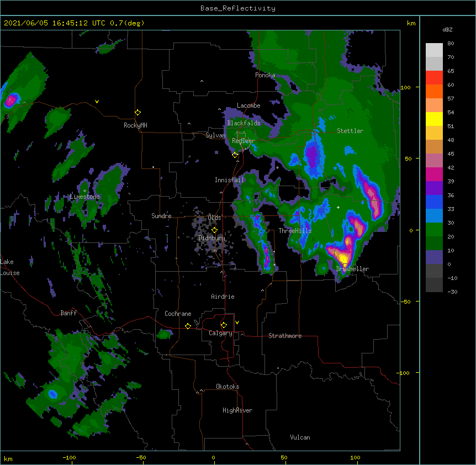Click the Strathmore city label
476x465 pixels.
point(285,336)
